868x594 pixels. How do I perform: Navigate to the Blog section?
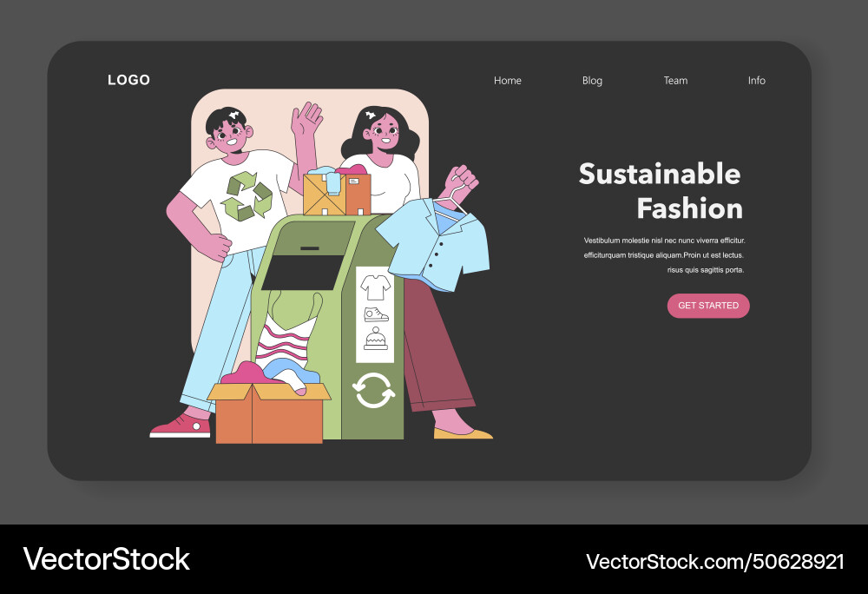[x=592, y=80]
